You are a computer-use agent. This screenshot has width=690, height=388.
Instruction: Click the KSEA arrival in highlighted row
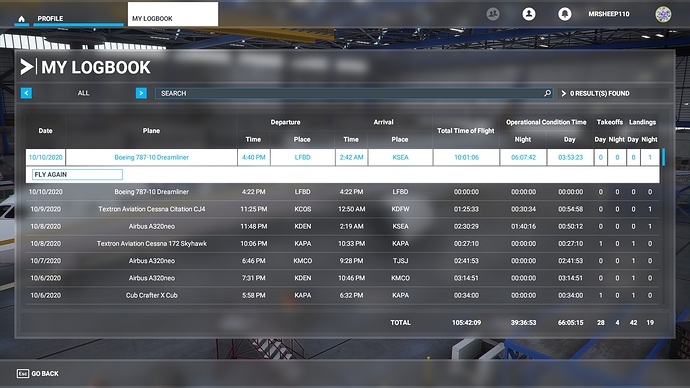point(400,157)
